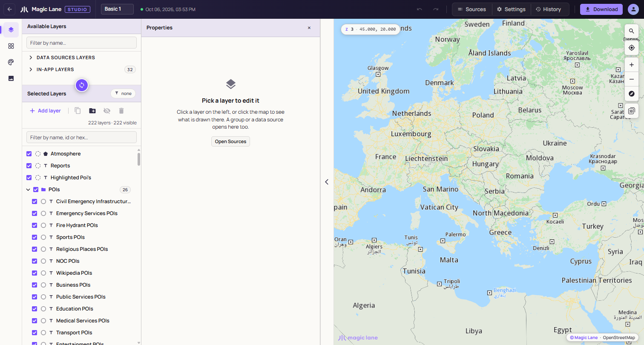644x345 pixels.
Task: Uncheck the Atmosphere layer checkbox
Action: (29, 154)
